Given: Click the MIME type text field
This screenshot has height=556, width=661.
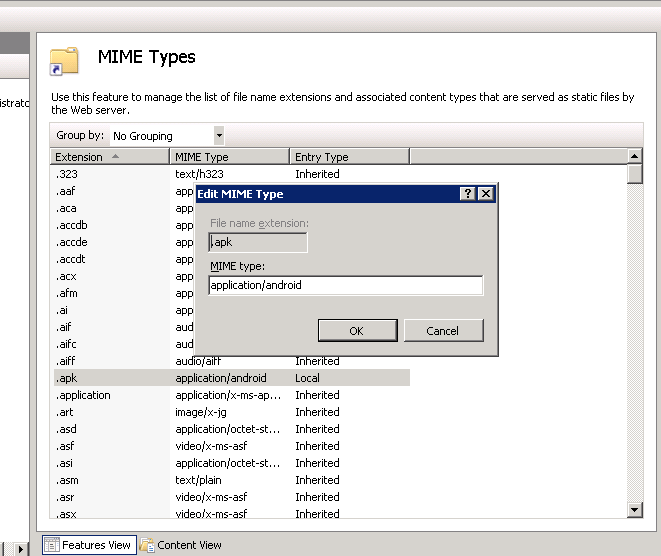Looking at the screenshot, I should coord(345,285).
